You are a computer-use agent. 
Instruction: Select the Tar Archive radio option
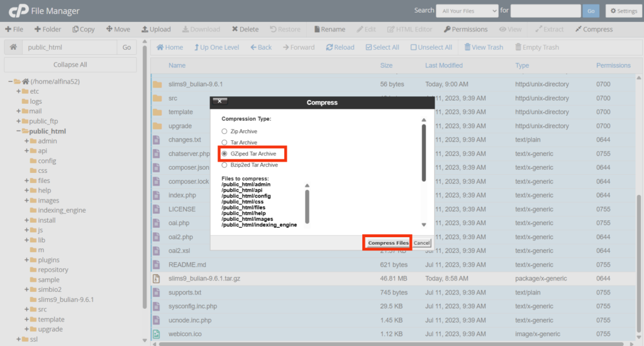tap(225, 143)
